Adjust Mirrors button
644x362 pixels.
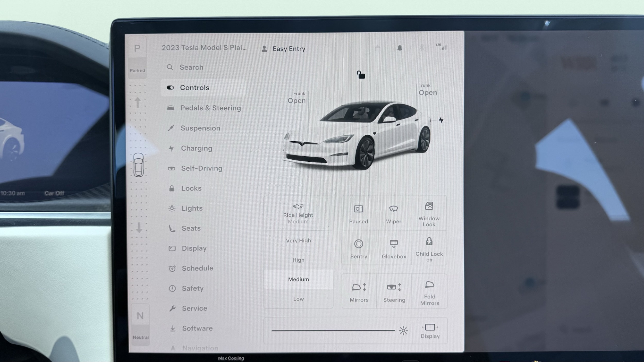(x=359, y=291)
